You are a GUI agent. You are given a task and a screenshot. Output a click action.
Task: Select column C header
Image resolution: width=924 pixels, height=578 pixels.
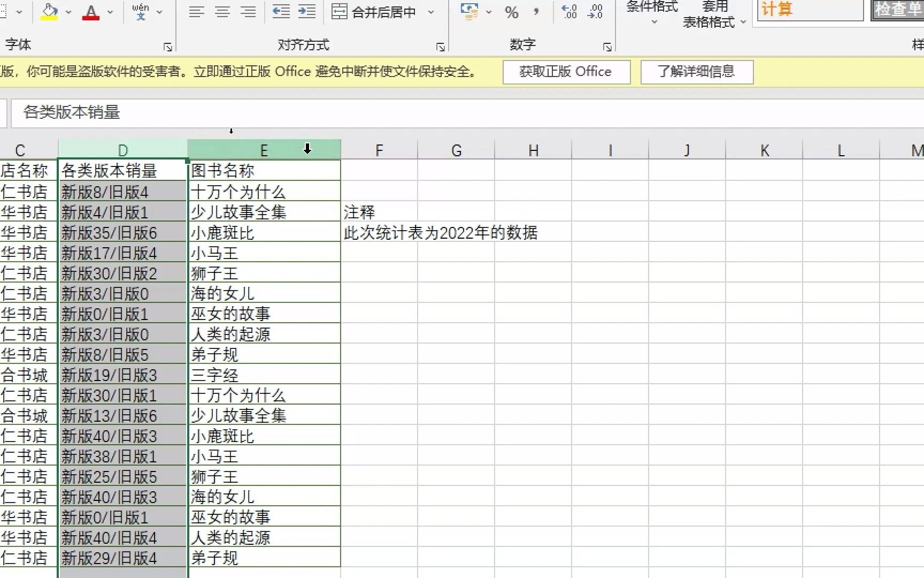click(29, 150)
